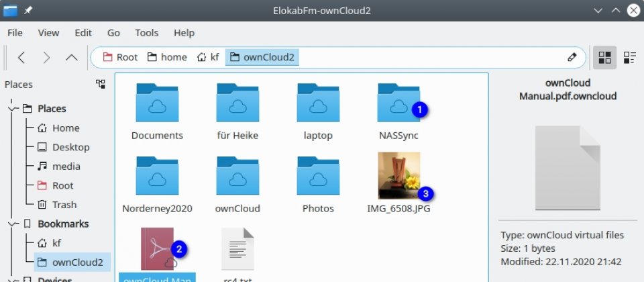Open the File menu
644x282 pixels.
(x=15, y=33)
